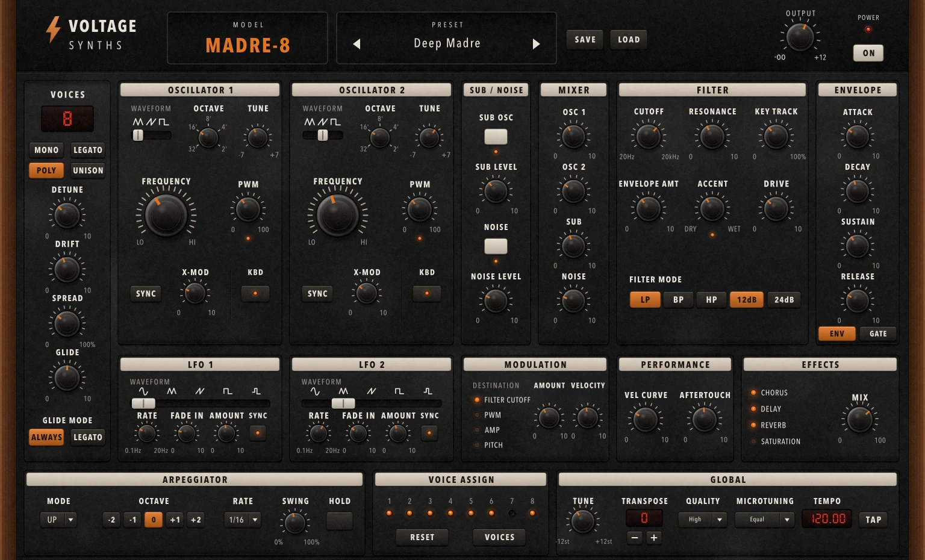Click Oscillator 2 waveform selector slider
The image size is (925, 560).
click(x=323, y=135)
